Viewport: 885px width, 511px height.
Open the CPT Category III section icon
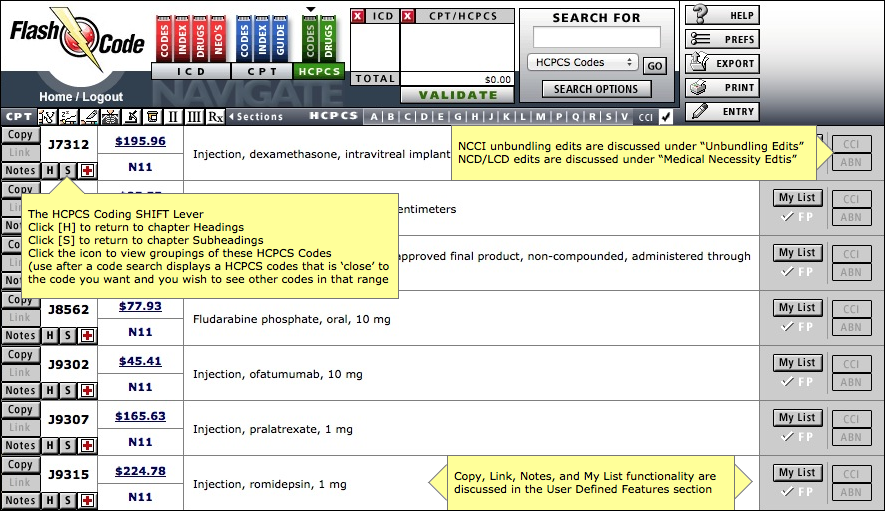tap(194, 117)
